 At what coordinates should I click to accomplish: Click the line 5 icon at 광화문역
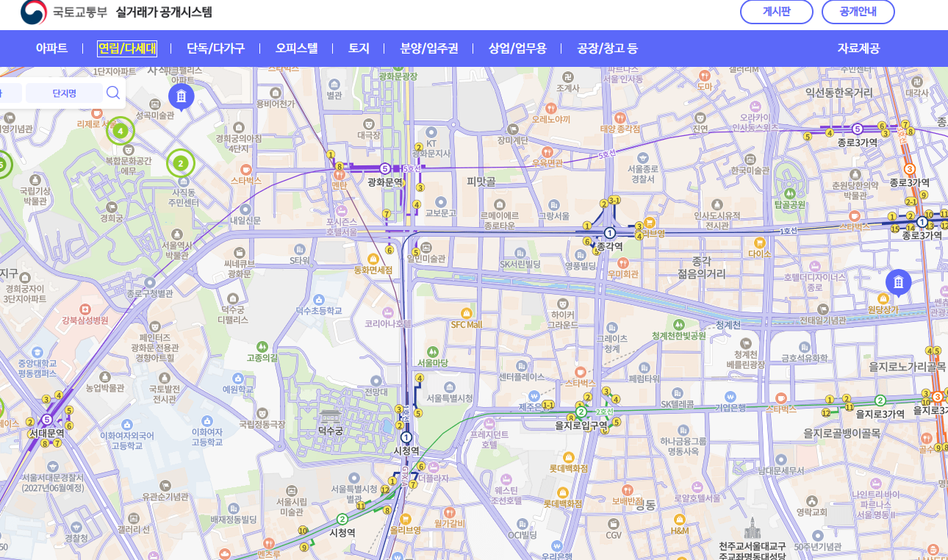pyautogui.click(x=384, y=169)
